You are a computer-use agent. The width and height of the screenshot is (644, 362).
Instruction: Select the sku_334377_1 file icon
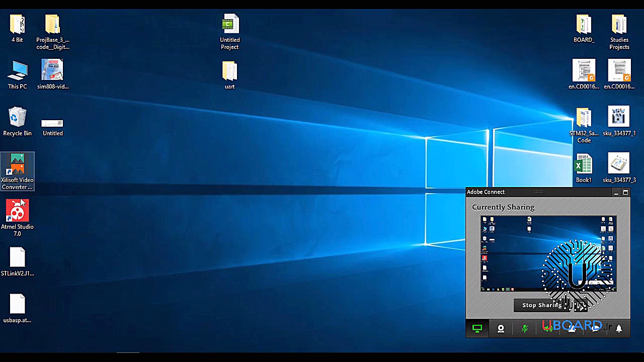[x=619, y=122]
